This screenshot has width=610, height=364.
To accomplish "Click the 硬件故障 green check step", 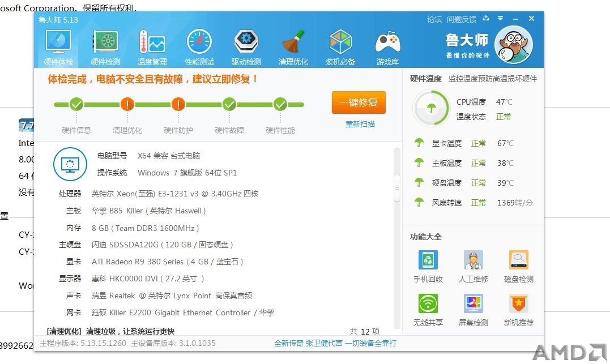I will click(229, 104).
